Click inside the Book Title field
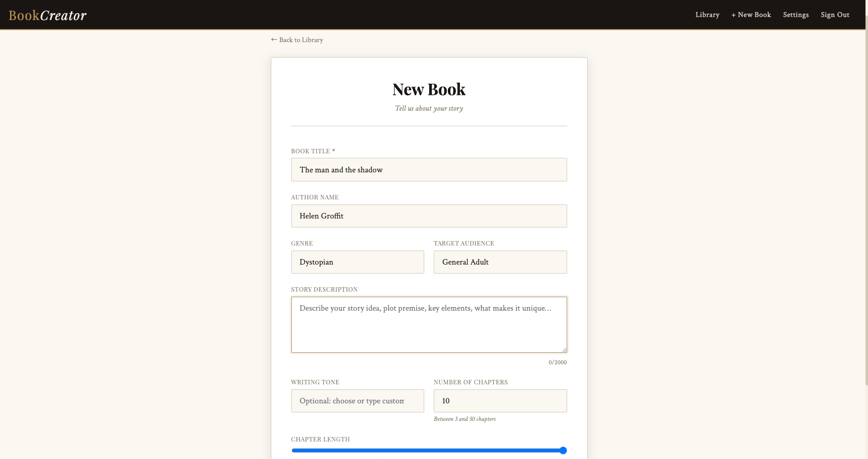 click(429, 169)
